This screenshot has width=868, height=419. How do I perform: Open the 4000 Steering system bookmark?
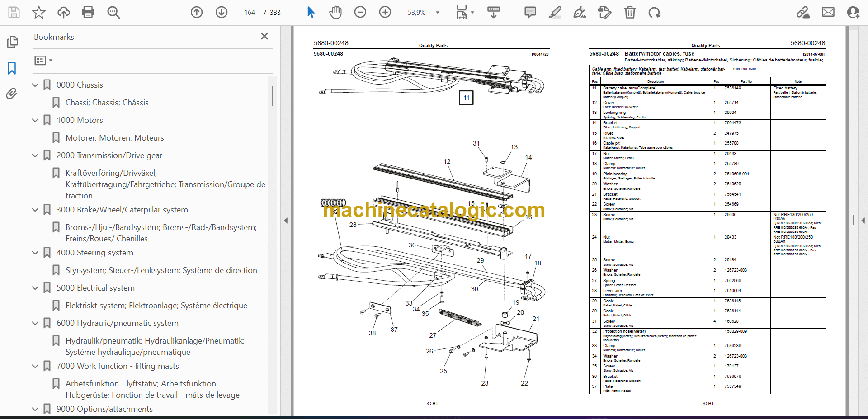(x=94, y=253)
